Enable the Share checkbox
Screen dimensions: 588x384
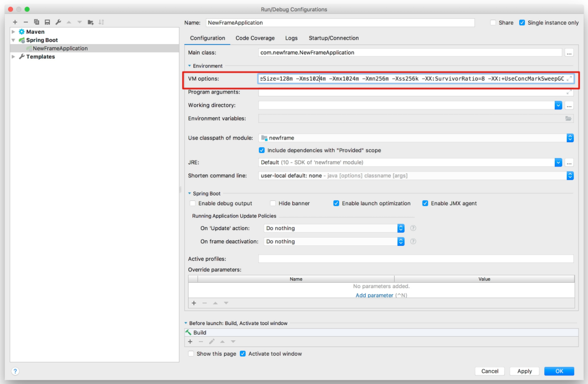click(x=493, y=23)
